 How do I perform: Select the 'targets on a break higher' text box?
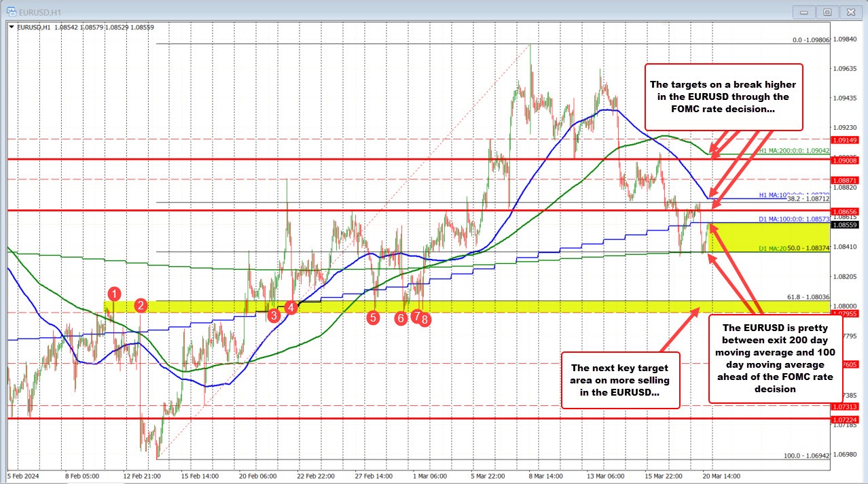tap(723, 97)
